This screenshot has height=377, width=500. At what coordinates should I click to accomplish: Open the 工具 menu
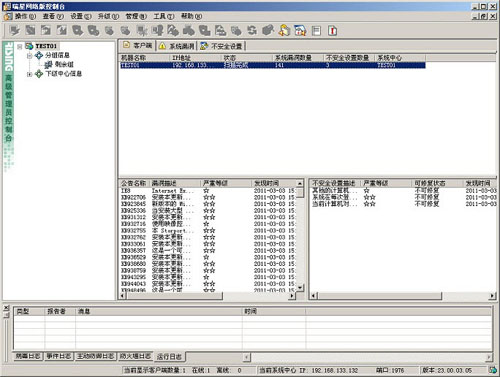click(x=163, y=16)
